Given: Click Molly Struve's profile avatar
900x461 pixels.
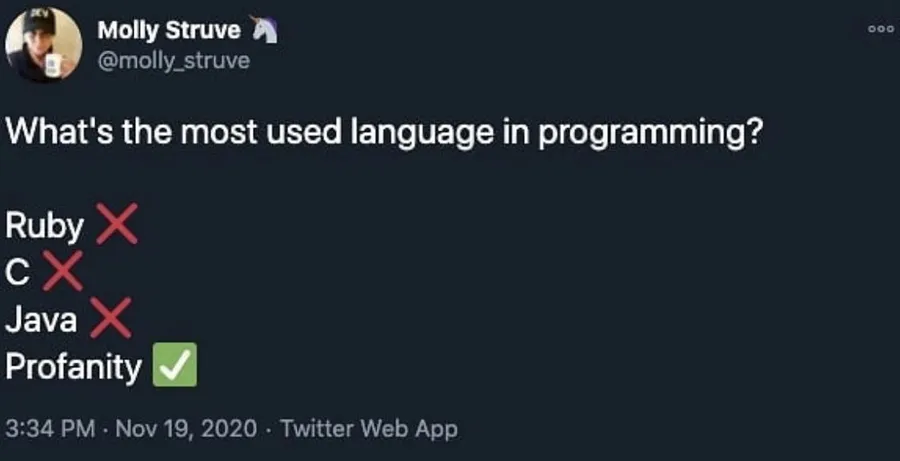Looking at the screenshot, I should (43, 45).
